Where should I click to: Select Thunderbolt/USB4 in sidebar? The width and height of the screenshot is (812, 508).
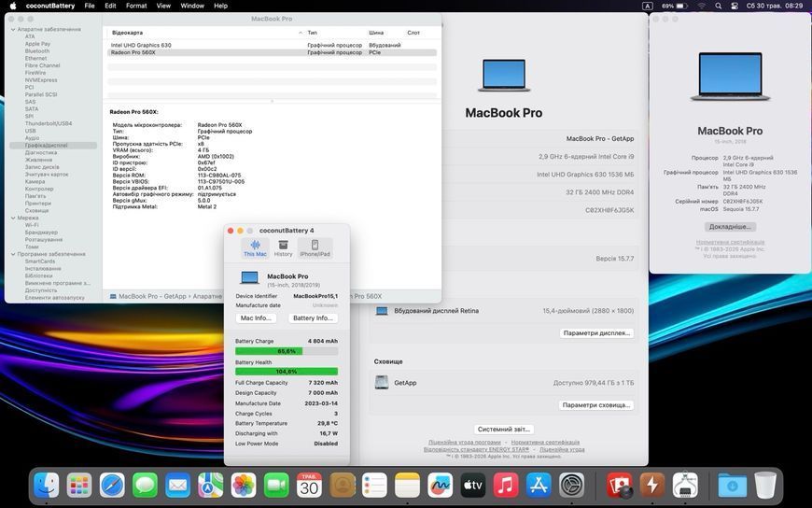(49, 124)
